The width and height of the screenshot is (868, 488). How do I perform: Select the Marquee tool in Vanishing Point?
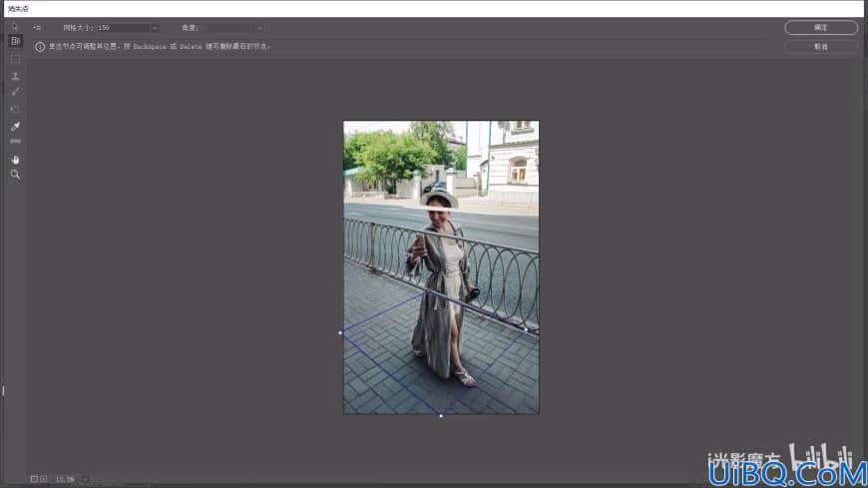coord(15,59)
